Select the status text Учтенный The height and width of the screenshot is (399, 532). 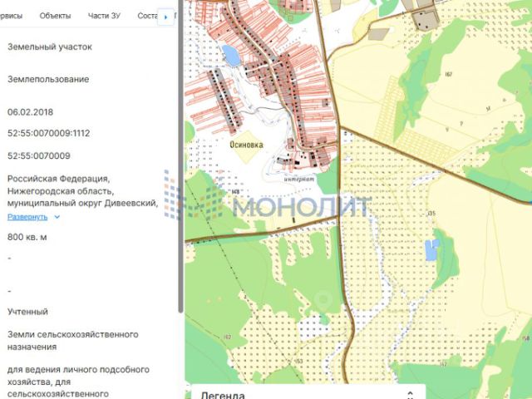click(x=27, y=312)
